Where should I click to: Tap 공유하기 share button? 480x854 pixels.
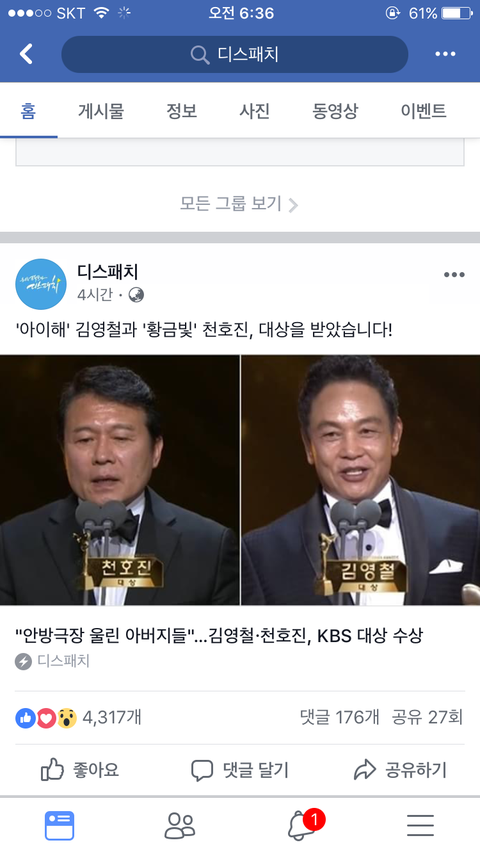(400, 770)
